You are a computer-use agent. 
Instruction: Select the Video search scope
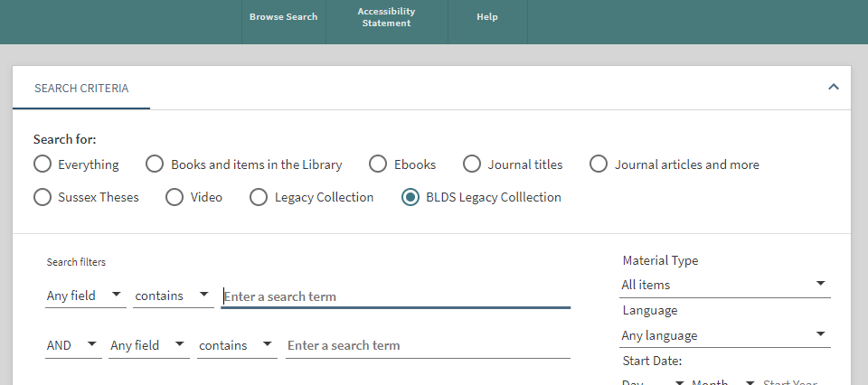(175, 197)
